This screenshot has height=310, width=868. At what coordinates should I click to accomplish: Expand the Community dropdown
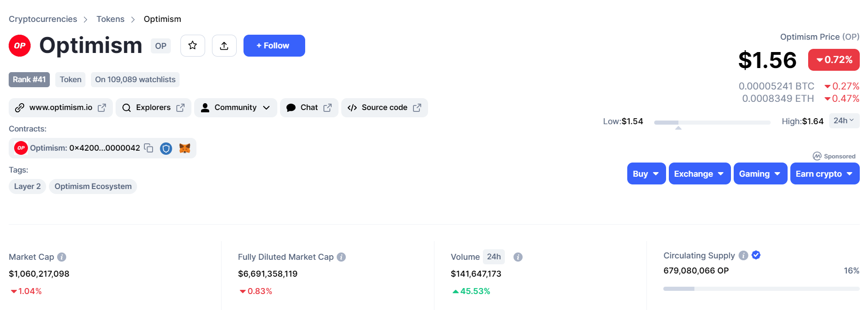(x=236, y=108)
